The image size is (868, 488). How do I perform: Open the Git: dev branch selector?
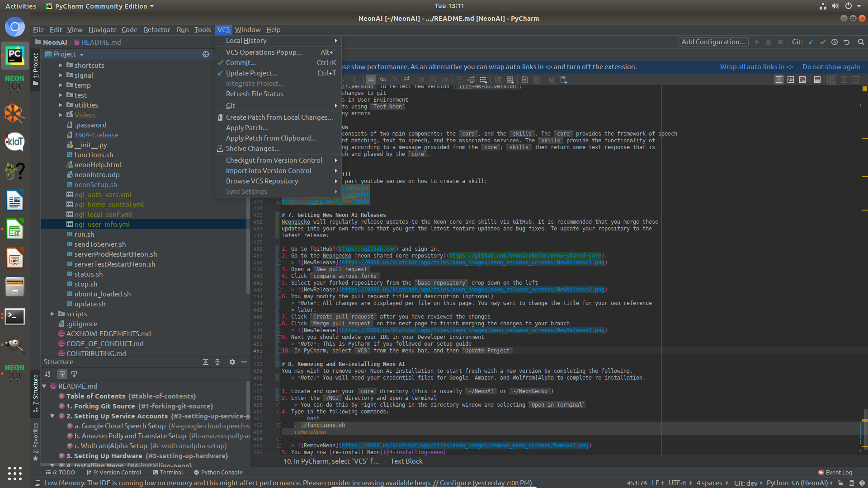pyautogui.click(x=748, y=483)
